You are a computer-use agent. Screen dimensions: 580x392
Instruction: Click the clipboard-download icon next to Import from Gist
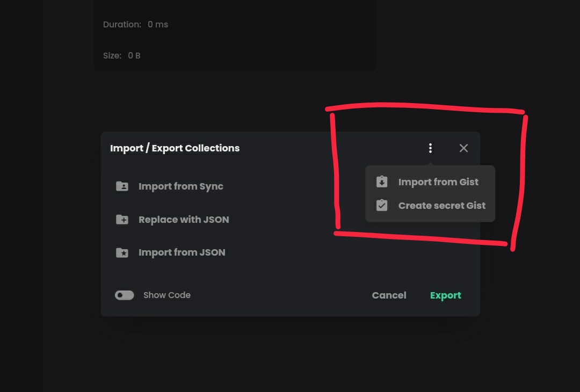pos(382,182)
